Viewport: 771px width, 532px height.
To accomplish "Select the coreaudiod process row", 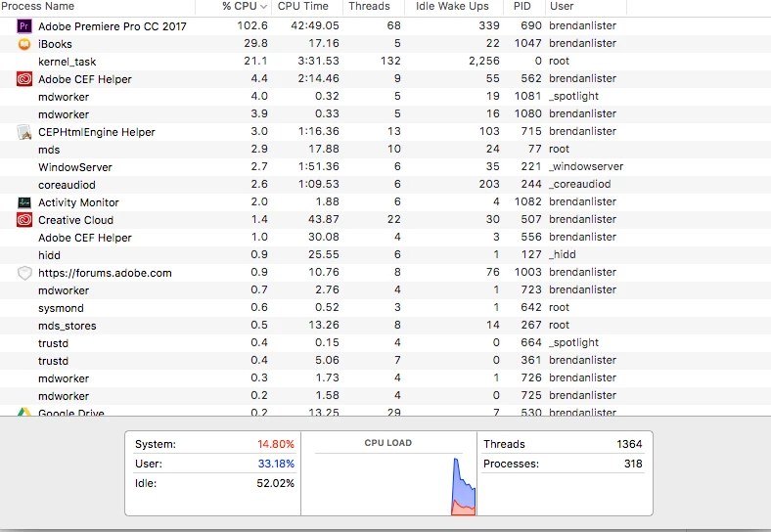I will point(385,185).
